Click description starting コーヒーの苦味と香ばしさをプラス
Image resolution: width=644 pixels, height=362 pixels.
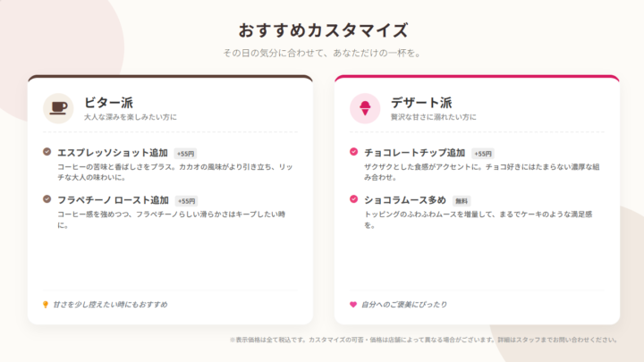175,173
